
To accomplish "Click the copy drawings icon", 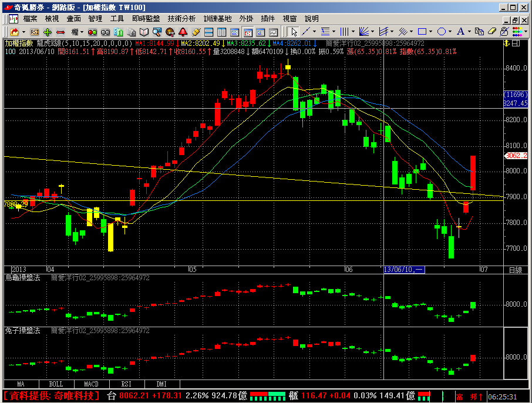I will [479, 32].
